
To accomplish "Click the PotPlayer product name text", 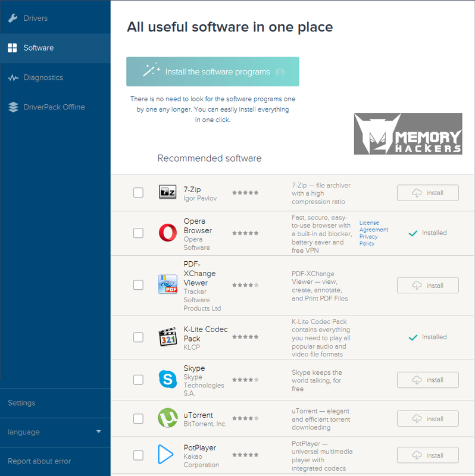I will pos(199,447).
